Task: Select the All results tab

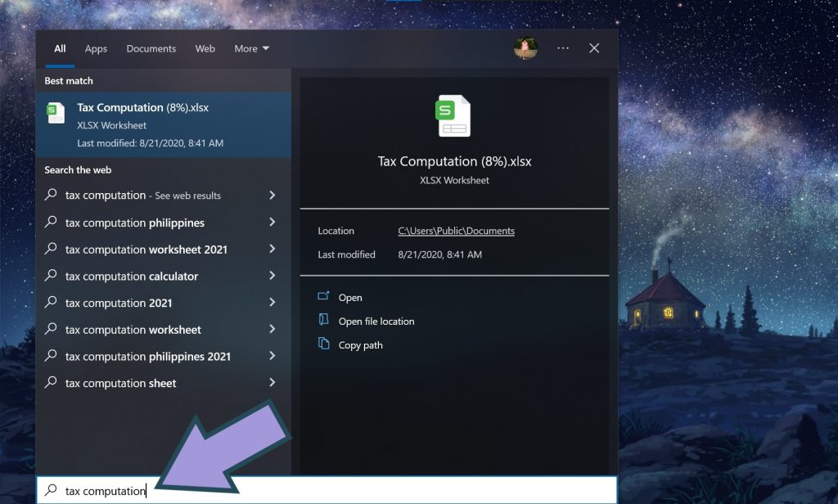Action: coord(59,48)
